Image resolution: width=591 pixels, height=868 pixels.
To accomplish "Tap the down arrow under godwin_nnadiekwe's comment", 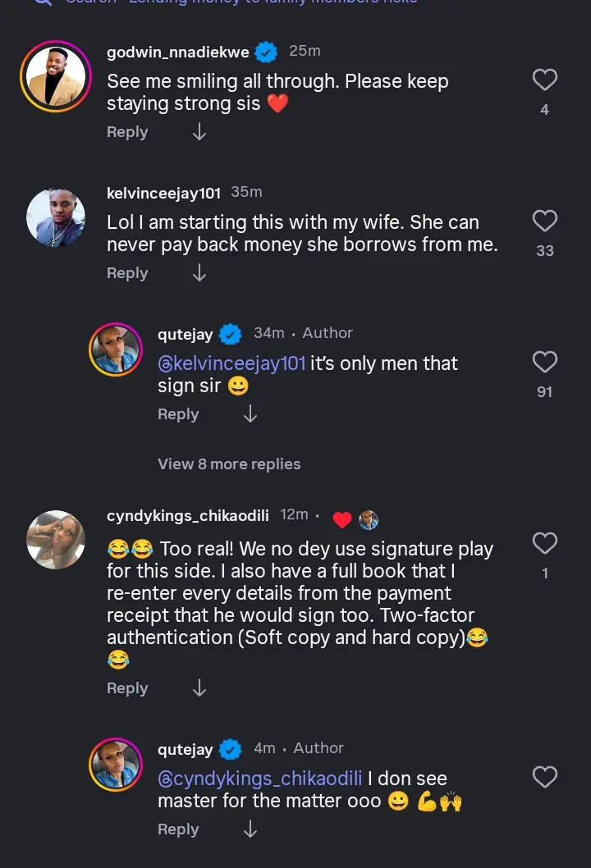I will click(x=199, y=132).
